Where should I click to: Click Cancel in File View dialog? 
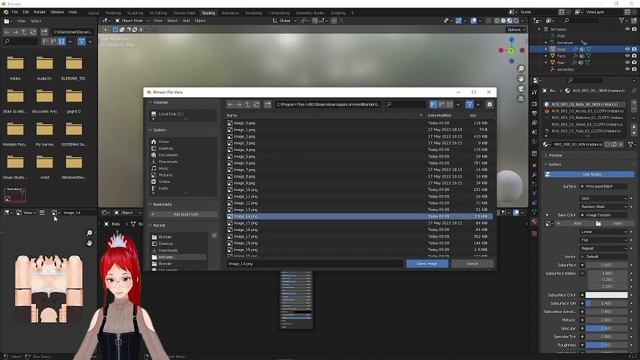click(x=472, y=264)
